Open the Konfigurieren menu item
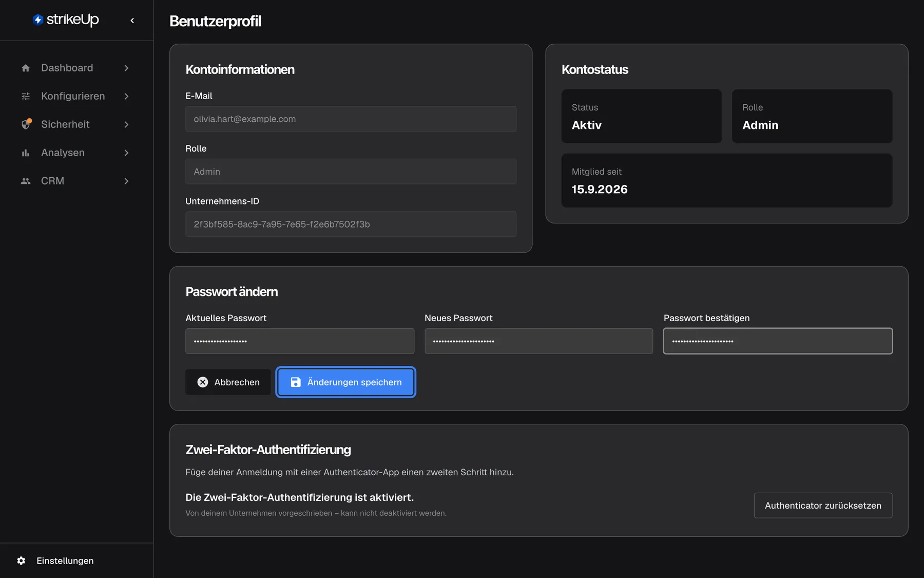Screen dimensions: 924x578 pos(76,96)
